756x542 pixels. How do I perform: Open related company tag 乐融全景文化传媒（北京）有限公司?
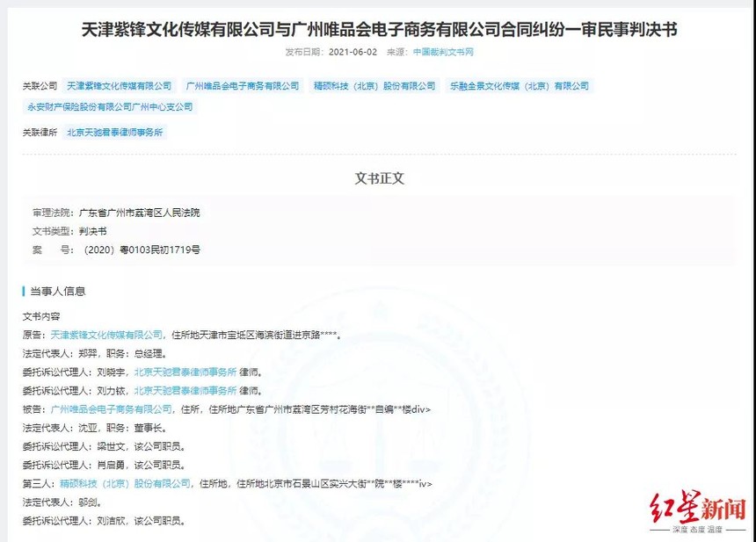(x=520, y=86)
